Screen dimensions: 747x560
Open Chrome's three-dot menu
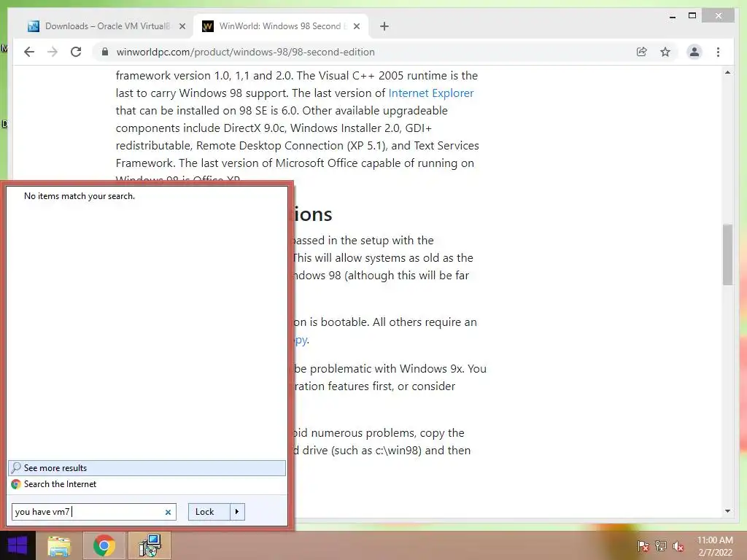718,52
